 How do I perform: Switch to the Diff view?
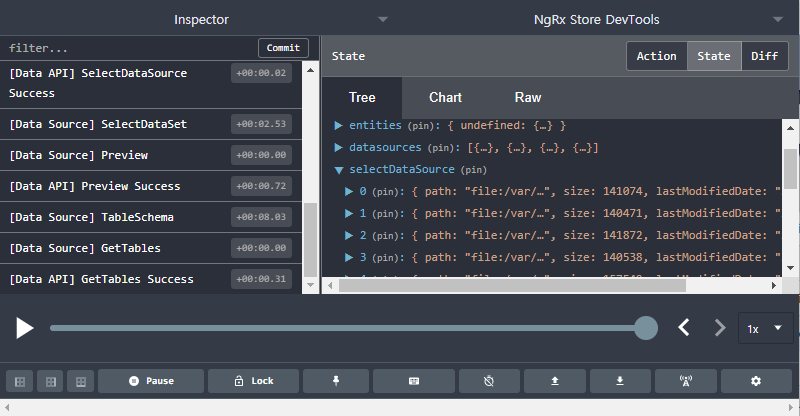pos(764,56)
